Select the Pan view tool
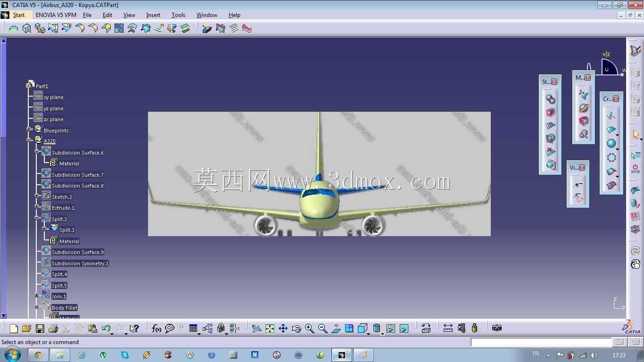 [283, 329]
